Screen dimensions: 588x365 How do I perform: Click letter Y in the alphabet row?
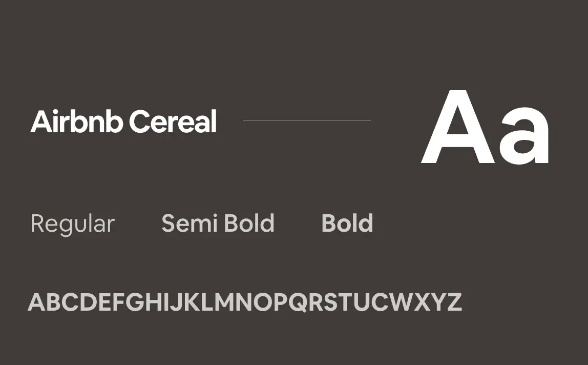click(438, 302)
